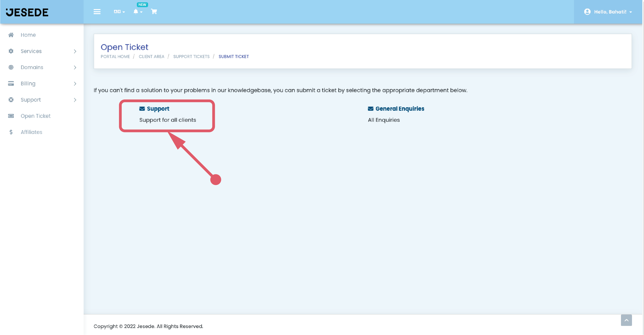Viewport: 644px width, 335px height.
Task: Click the hamburger menu icon
Action: pos(97,12)
